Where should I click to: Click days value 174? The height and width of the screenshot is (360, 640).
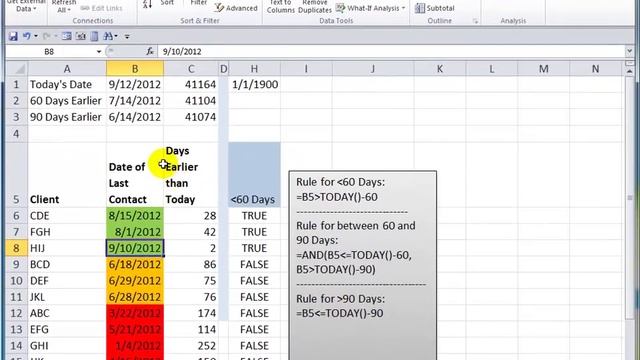191,313
